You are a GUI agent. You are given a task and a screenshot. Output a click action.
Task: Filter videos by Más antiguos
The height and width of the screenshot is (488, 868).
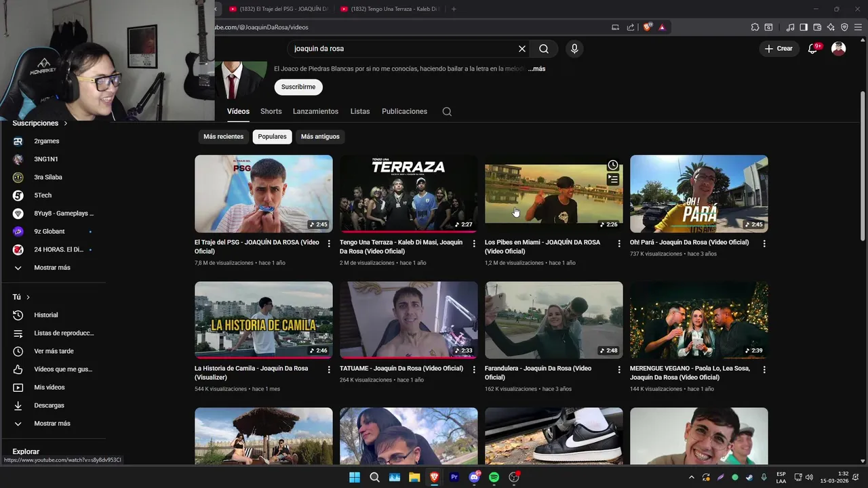(320, 137)
